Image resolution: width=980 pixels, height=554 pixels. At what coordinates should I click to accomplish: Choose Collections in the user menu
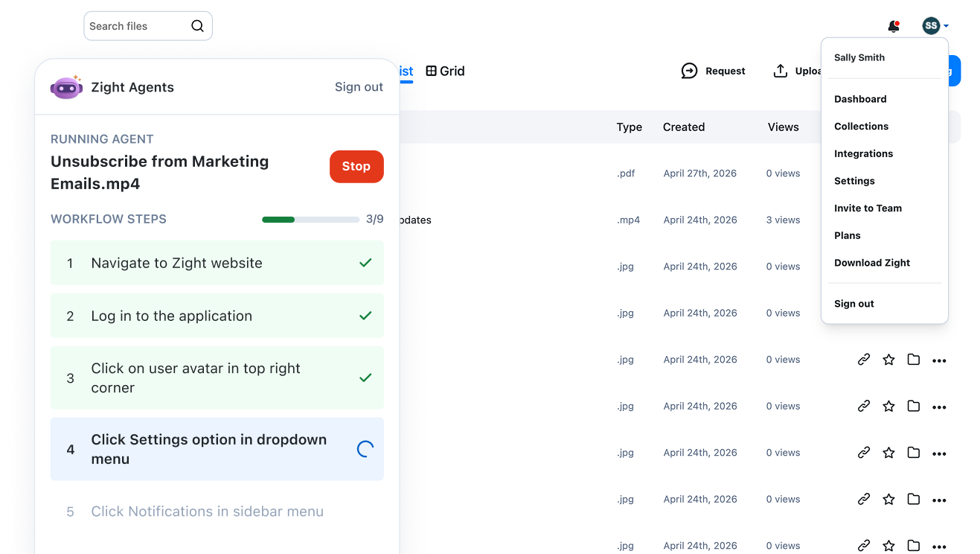(x=862, y=127)
